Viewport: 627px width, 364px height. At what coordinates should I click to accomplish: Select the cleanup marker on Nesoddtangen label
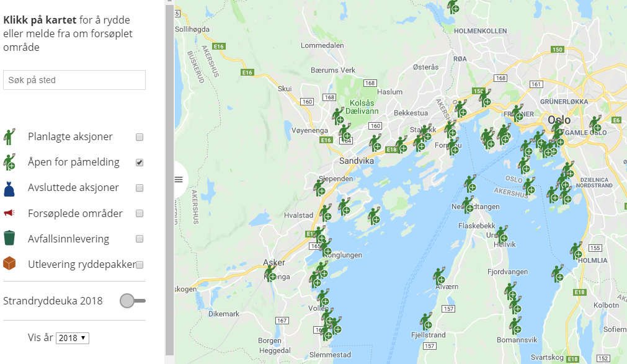pyautogui.click(x=468, y=205)
